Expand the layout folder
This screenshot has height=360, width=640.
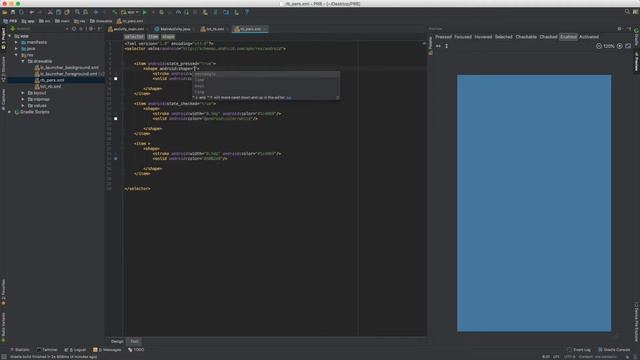(x=23, y=93)
